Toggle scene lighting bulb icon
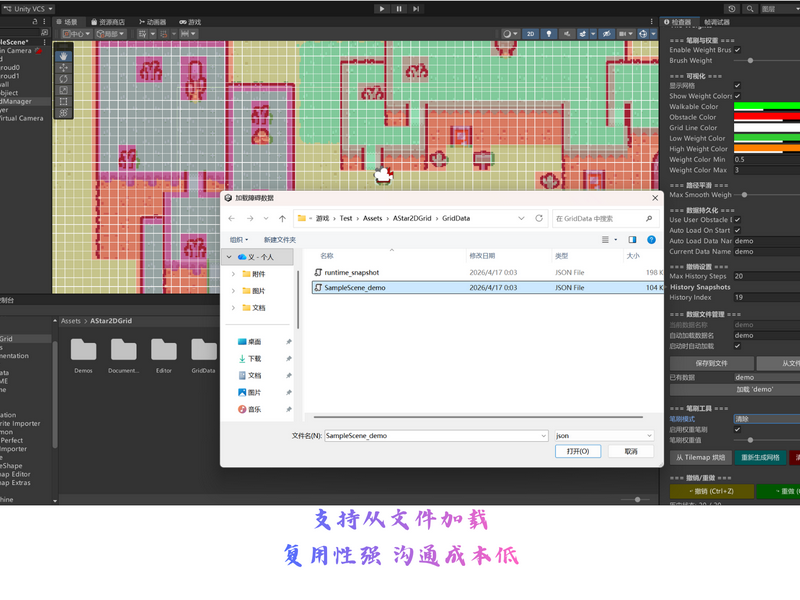 pos(548,34)
